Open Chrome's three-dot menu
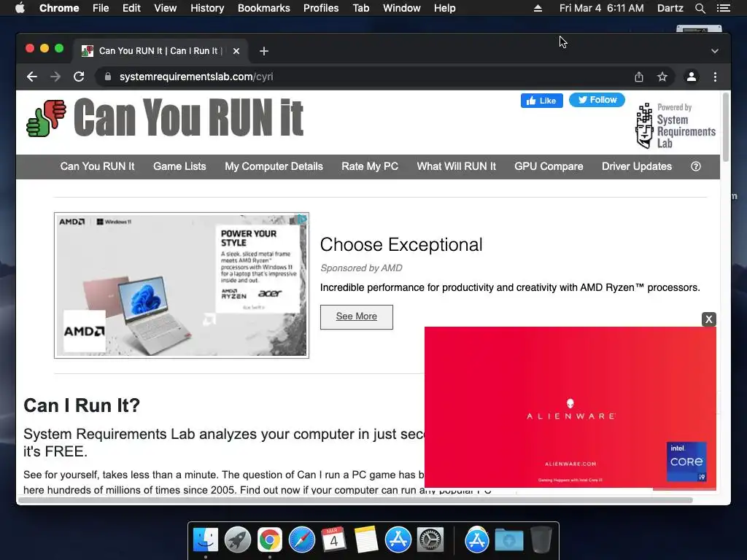The height and width of the screenshot is (560, 747). [715, 77]
